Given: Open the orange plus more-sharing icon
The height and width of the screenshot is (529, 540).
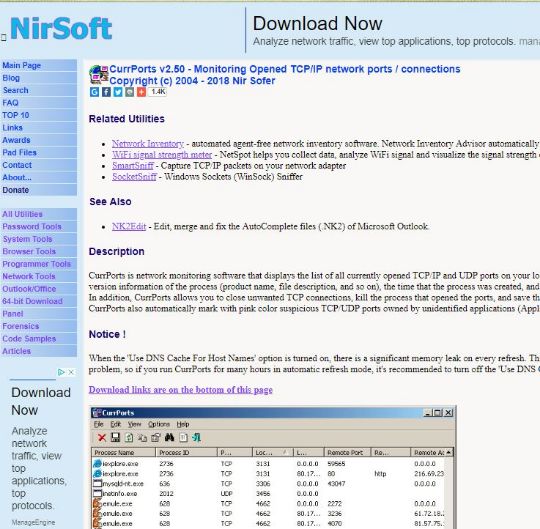Looking at the screenshot, I should 141,92.
